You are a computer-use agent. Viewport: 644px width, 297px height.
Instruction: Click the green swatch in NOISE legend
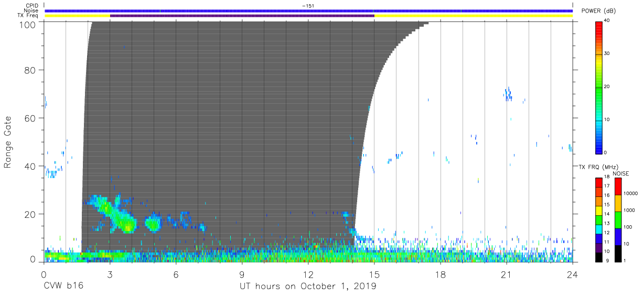(618, 219)
